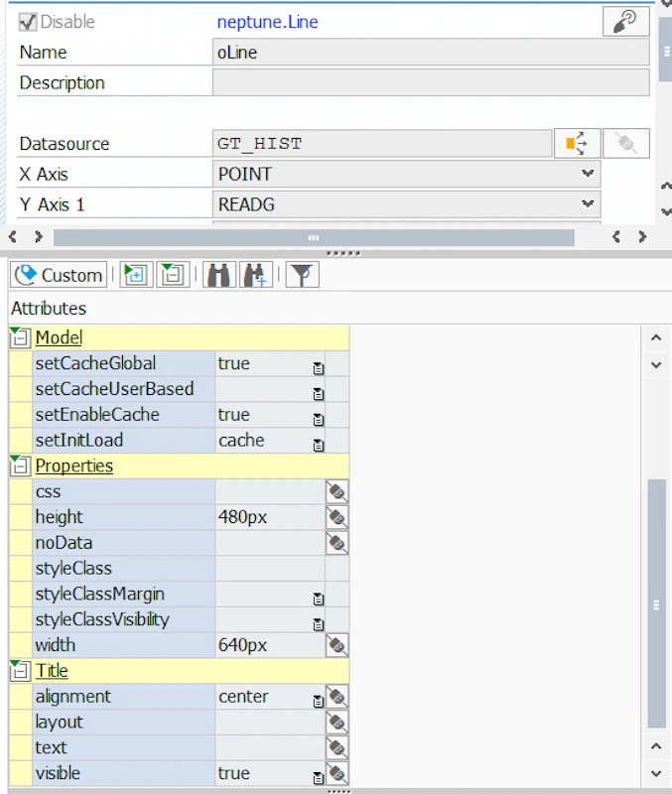Click the find next binoculars icon
The image size is (672, 794).
click(256, 275)
